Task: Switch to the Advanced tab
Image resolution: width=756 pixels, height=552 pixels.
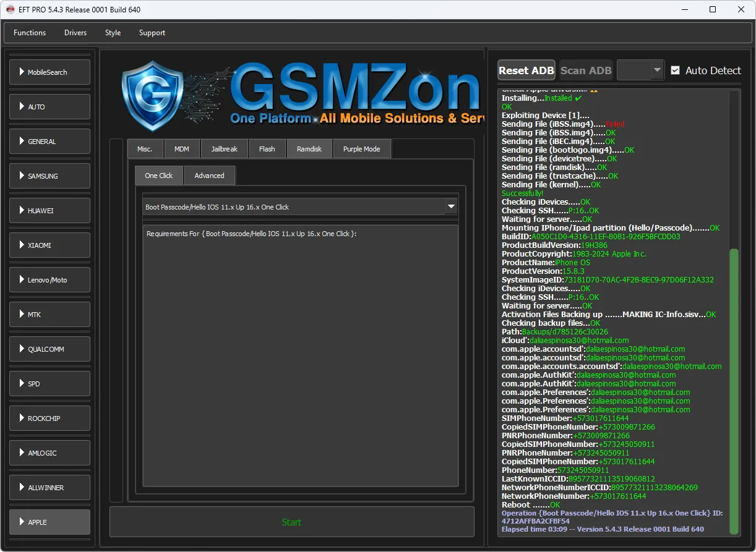Action: coord(209,176)
